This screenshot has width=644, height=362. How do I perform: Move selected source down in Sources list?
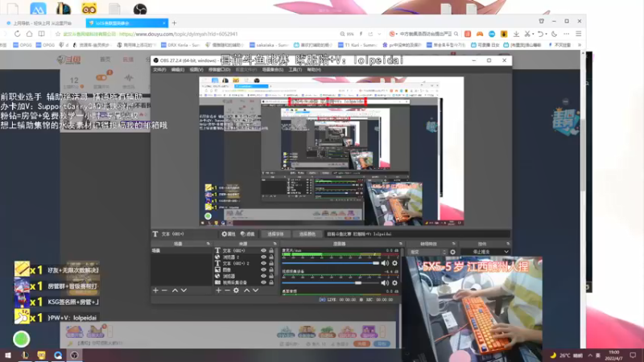[255, 290]
